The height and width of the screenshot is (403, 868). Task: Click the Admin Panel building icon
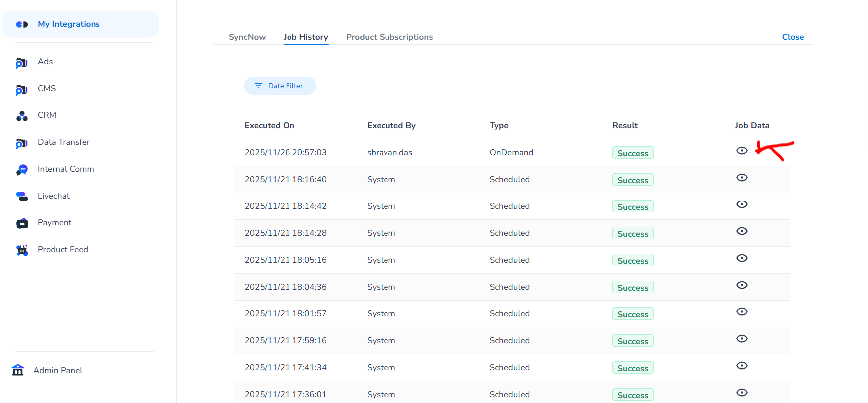point(18,370)
